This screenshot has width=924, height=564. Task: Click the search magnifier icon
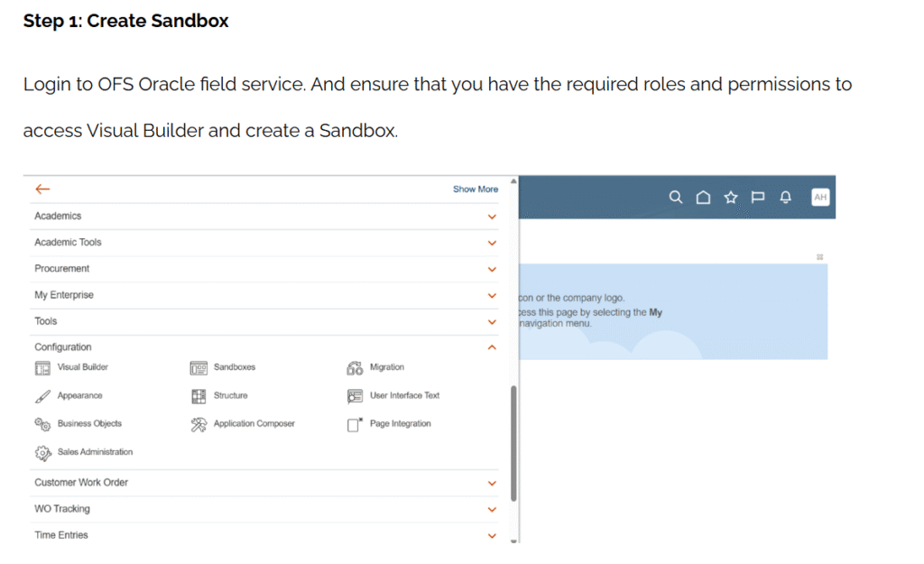[x=675, y=198]
